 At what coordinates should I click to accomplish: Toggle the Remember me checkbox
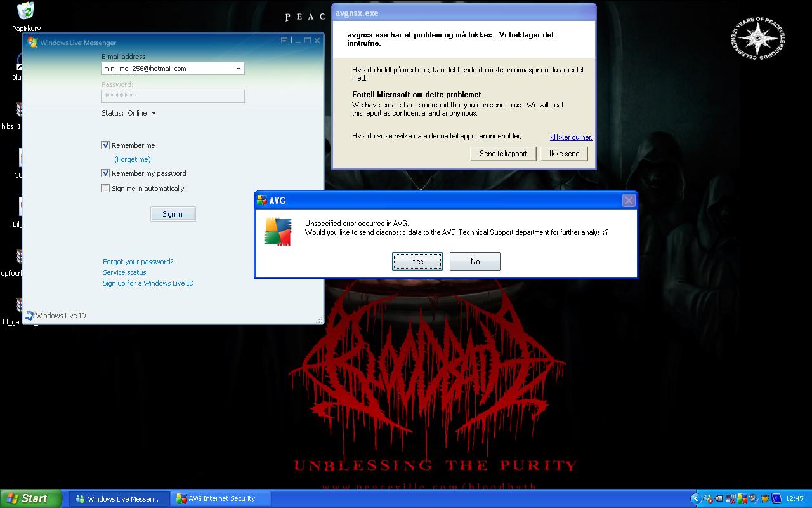pos(106,145)
